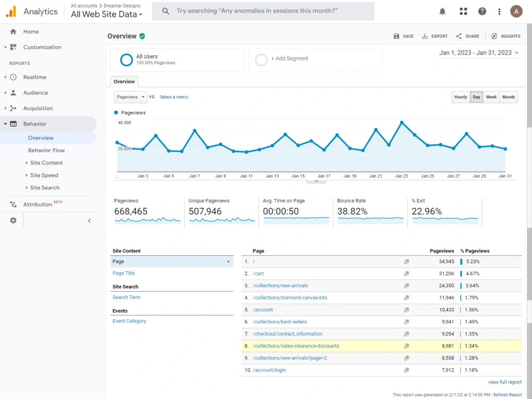Open the Google apps grid icon
Image resolution: width=532 pixels, height=399 pixels.
tap(463, 12)
